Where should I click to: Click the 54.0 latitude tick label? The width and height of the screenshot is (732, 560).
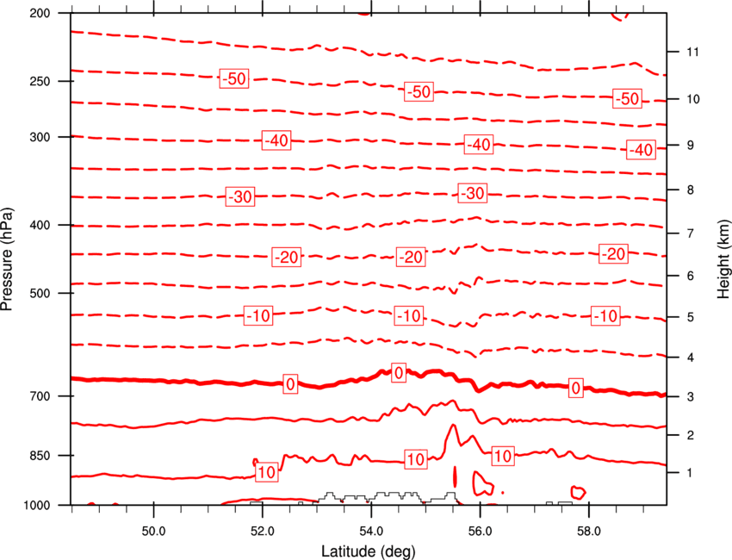click(x=371, y=532)
